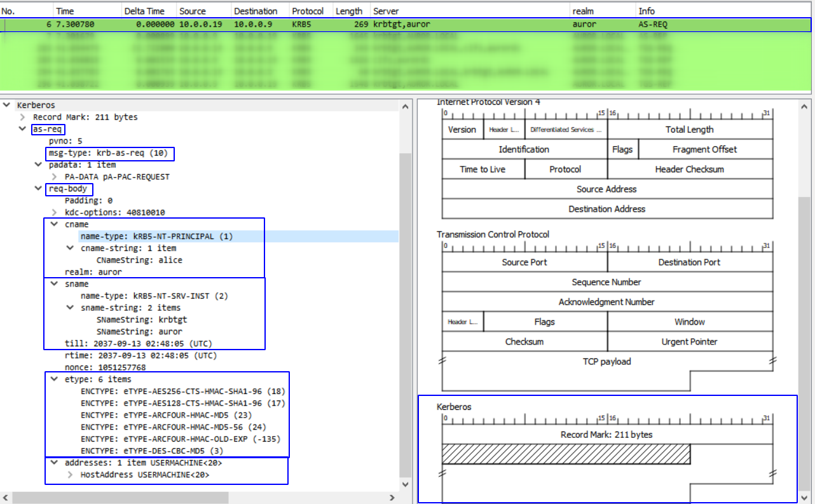Viewport: 815px width, 504px height.
Task: Select nonce: 1051257768 row
Action: coord(105,367)
